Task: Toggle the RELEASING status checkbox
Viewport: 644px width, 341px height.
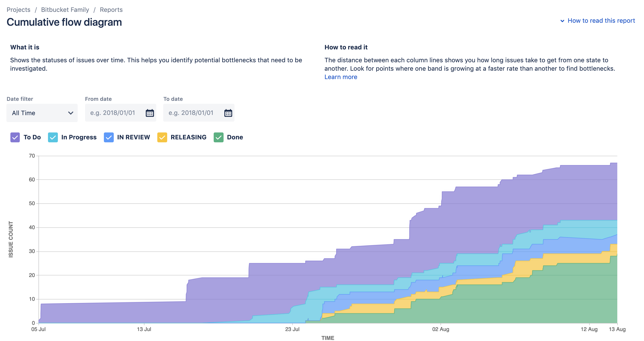Action: coord(162,137)
